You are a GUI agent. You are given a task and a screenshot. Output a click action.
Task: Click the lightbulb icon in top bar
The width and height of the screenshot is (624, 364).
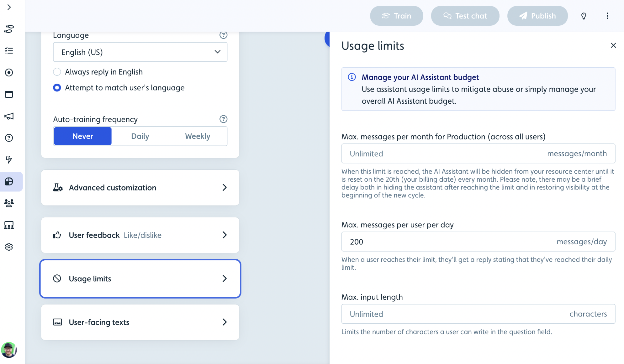tap(584, 16)
